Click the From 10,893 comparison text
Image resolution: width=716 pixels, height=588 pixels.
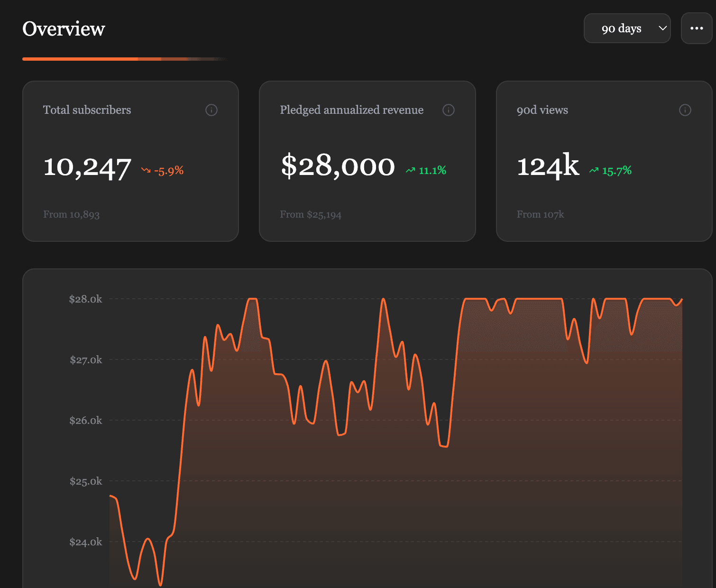tap(72, 214)
